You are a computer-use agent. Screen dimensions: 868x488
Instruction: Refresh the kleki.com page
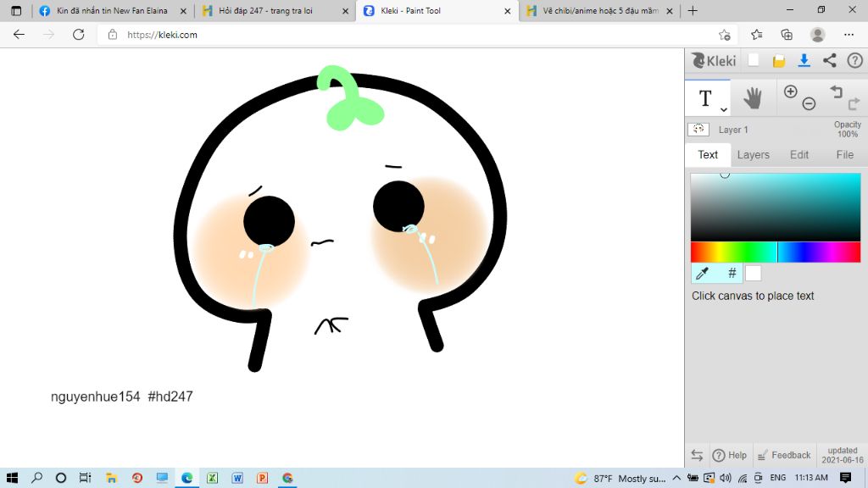click(x=79, y=34)
